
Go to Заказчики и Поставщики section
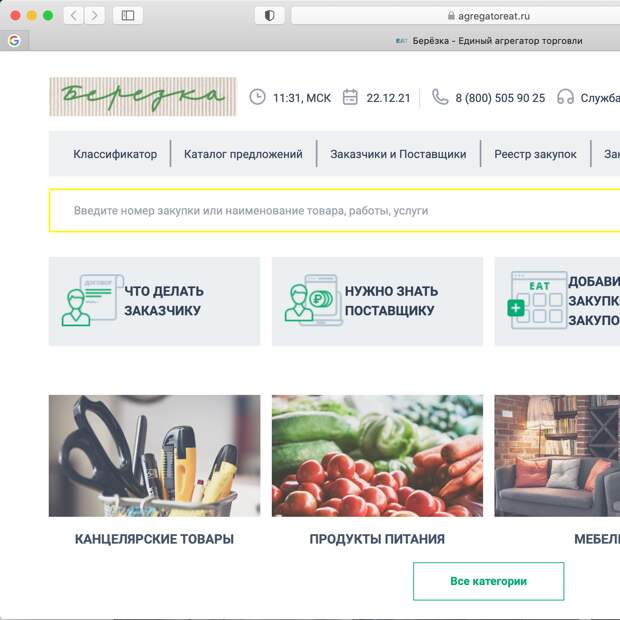click(398, 154)
